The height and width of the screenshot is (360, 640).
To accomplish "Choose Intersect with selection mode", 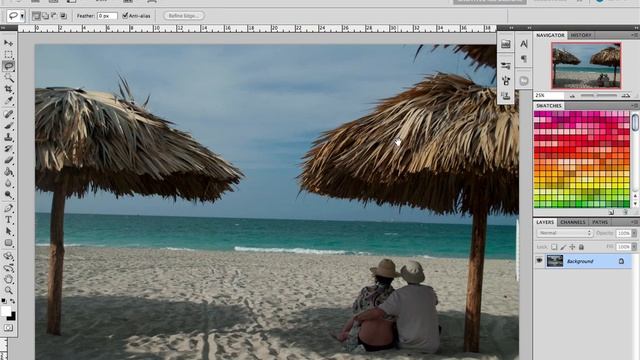I will click(63, 16).
